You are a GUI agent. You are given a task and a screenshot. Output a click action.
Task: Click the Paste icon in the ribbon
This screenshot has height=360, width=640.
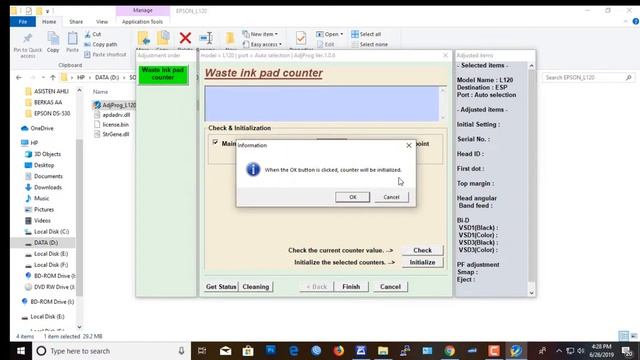(x=72, y=39)
